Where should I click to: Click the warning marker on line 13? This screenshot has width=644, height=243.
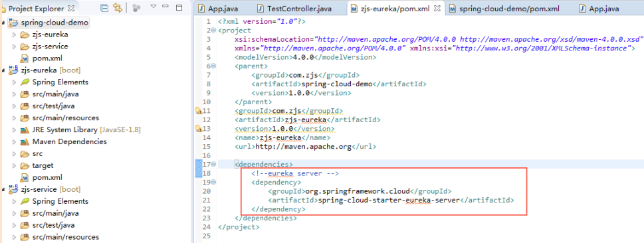[x=198, y=129]
